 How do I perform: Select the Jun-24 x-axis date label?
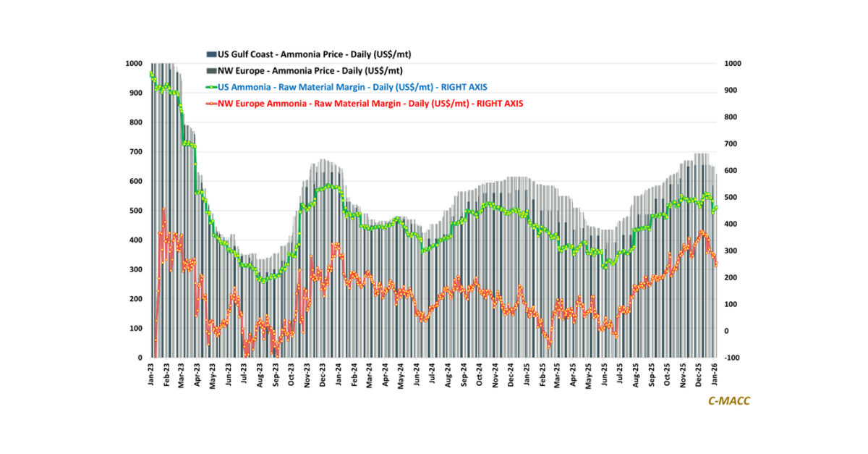coord(417,371)
